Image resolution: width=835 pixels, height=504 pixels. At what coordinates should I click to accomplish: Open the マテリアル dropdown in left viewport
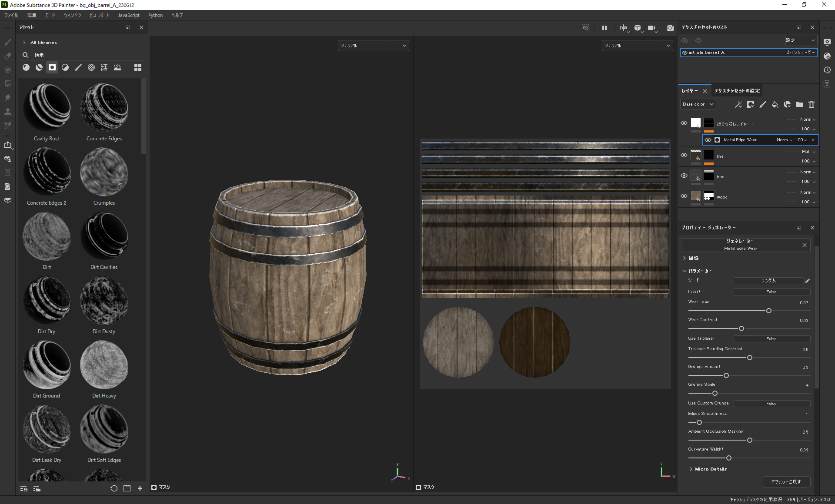point(373,45)
